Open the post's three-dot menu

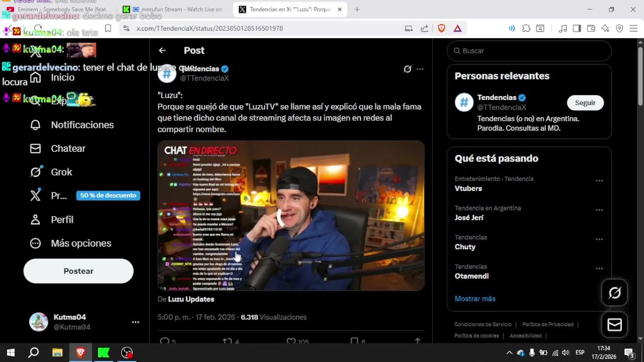coord(420,69)
